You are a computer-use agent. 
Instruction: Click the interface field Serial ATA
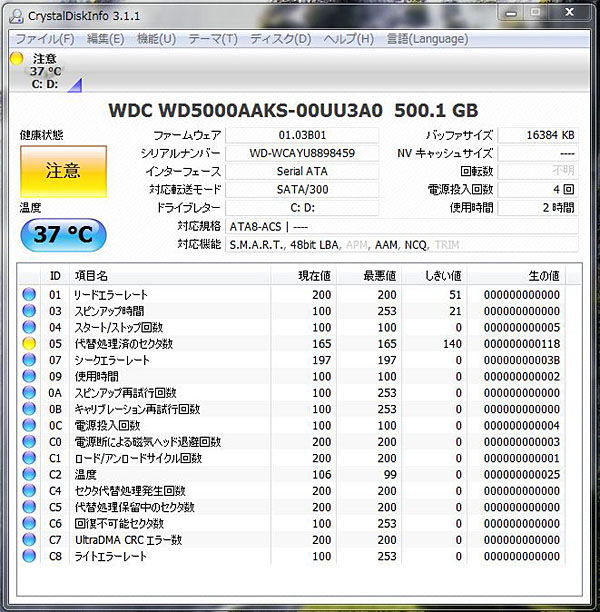point(302,171)
